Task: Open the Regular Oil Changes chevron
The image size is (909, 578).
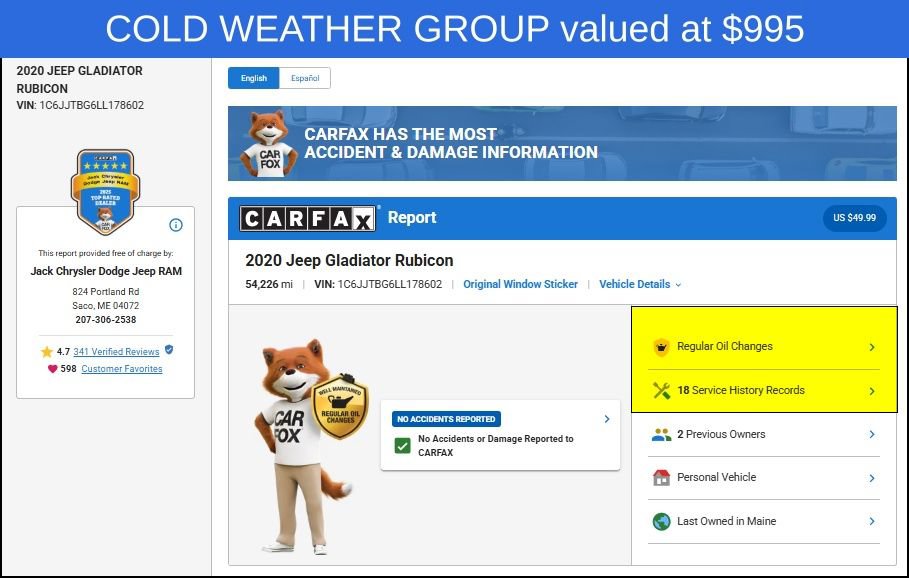Action: pyautogui.click(x=872, y=347)
